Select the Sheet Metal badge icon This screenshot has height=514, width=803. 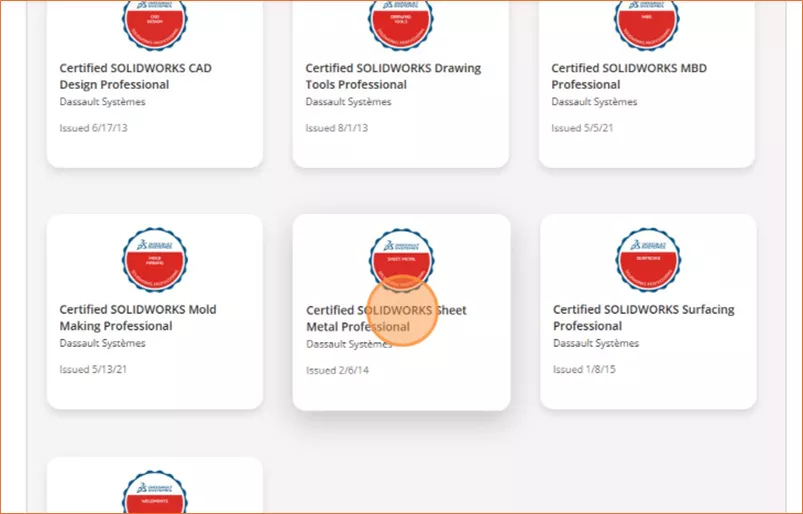402,261
